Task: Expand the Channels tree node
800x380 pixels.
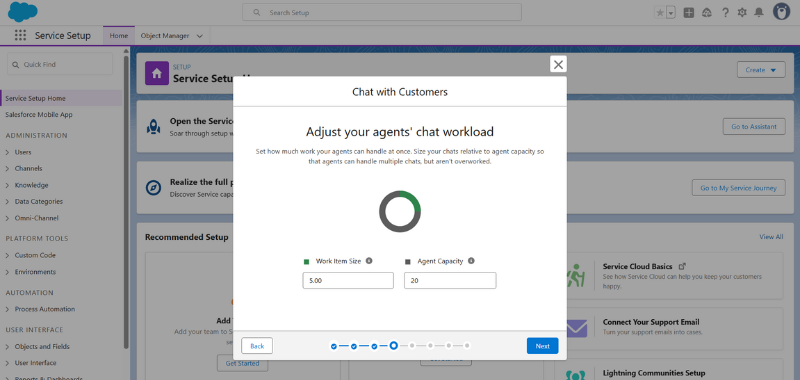Action: [7, 168]
